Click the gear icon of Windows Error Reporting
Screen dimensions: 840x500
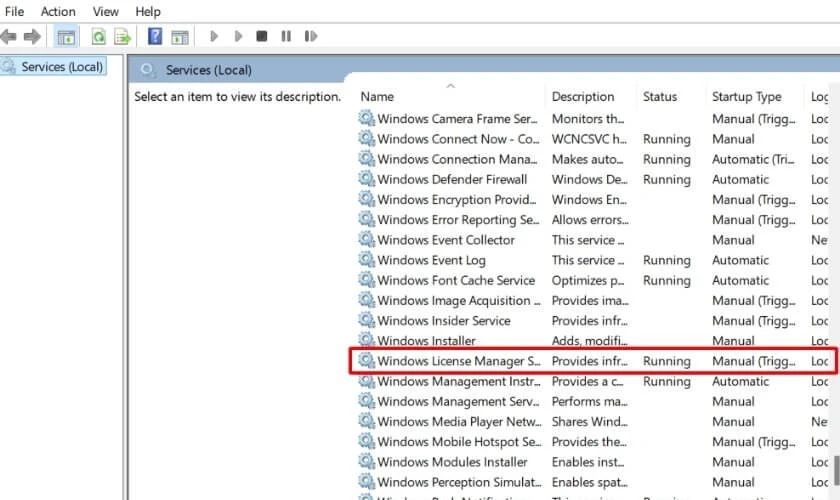click(x=366, y=219)
